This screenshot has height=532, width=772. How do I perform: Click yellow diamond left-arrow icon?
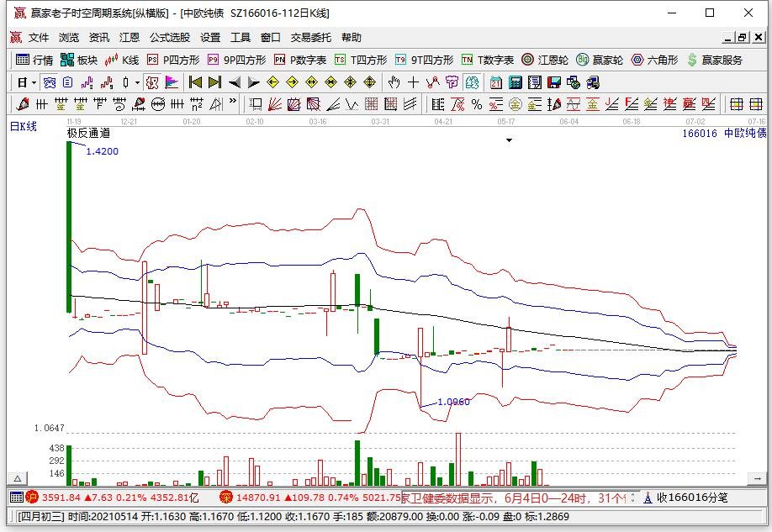point(272,82)
